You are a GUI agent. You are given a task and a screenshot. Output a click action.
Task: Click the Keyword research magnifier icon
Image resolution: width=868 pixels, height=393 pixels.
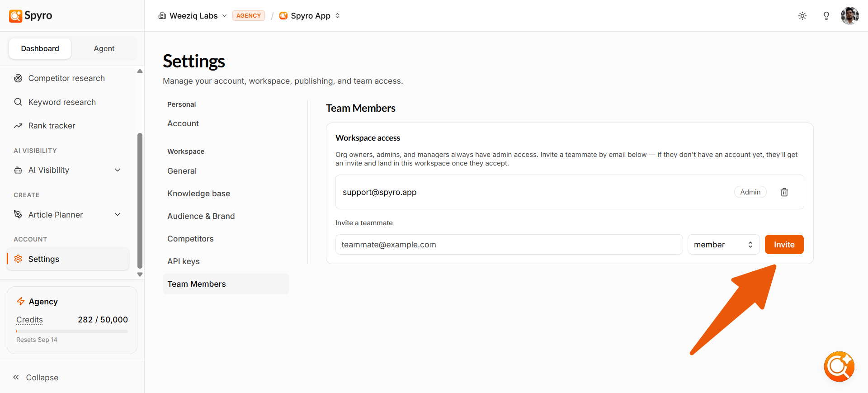tap(18, 102)
